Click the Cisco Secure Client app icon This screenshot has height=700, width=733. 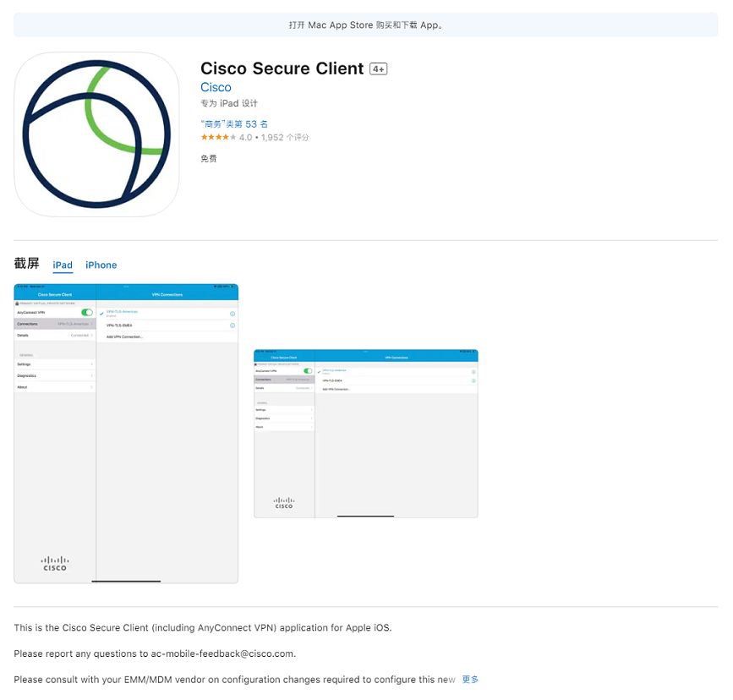click(96, 134)
